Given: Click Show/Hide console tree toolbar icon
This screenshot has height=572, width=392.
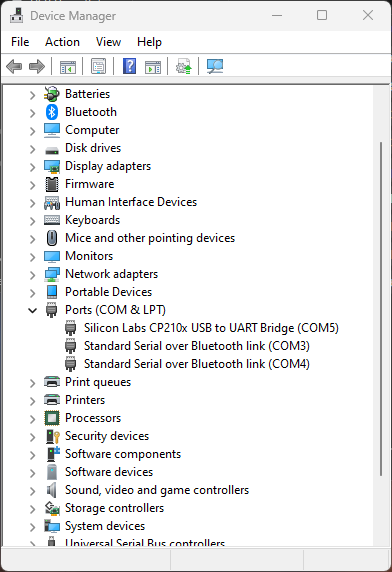Looking at the screenshot, I should coord(68,67).
